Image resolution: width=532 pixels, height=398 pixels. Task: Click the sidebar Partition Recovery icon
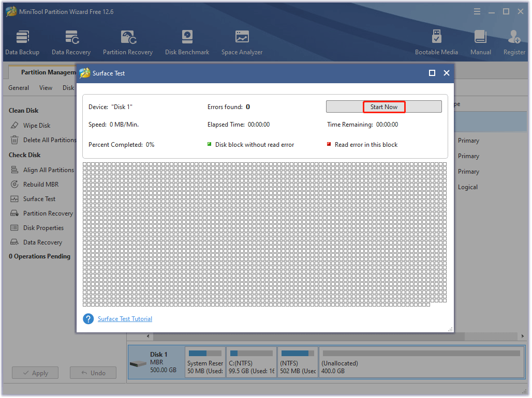[x=14, y=213]
